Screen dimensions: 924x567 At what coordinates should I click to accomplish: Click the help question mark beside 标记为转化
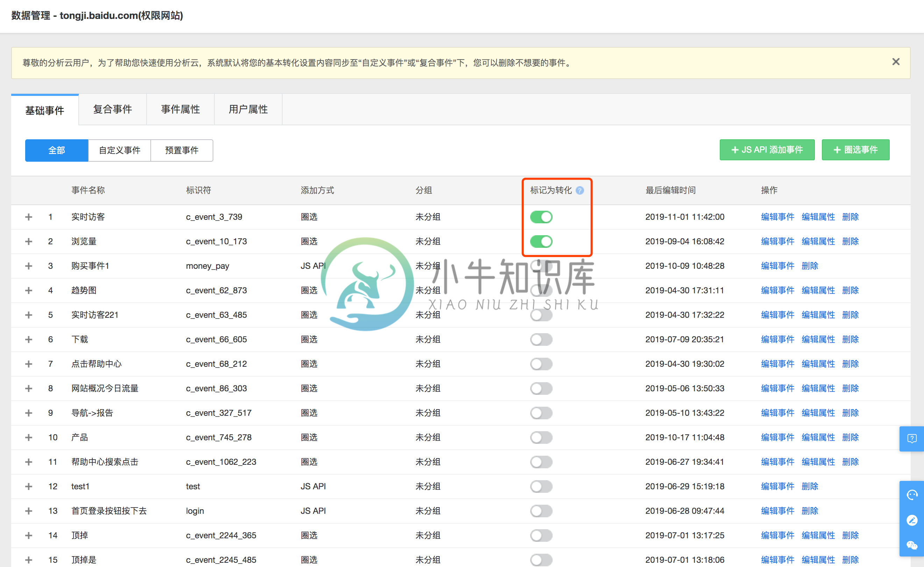click(580, 191)
